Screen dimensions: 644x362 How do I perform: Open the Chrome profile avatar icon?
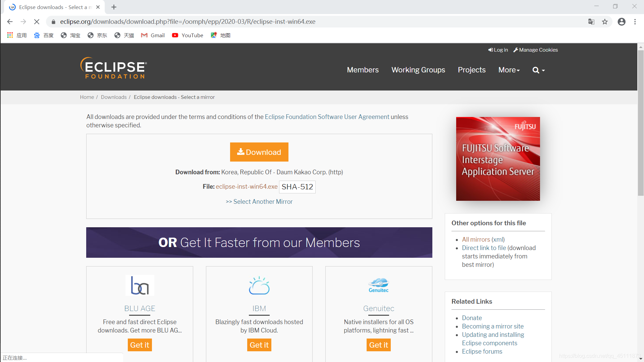[622, 22]
